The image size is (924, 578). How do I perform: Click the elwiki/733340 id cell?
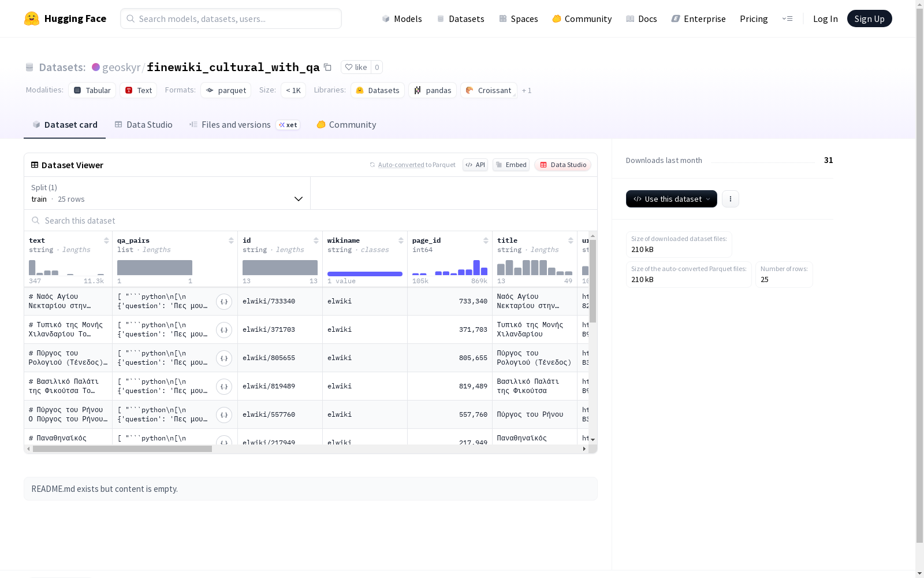(280, 301)
